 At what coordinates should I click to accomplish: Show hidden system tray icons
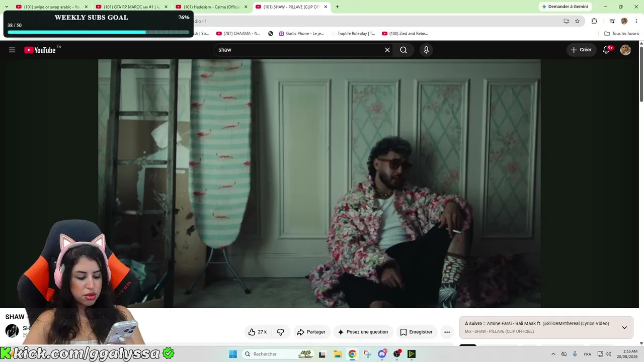click(553, 354)
